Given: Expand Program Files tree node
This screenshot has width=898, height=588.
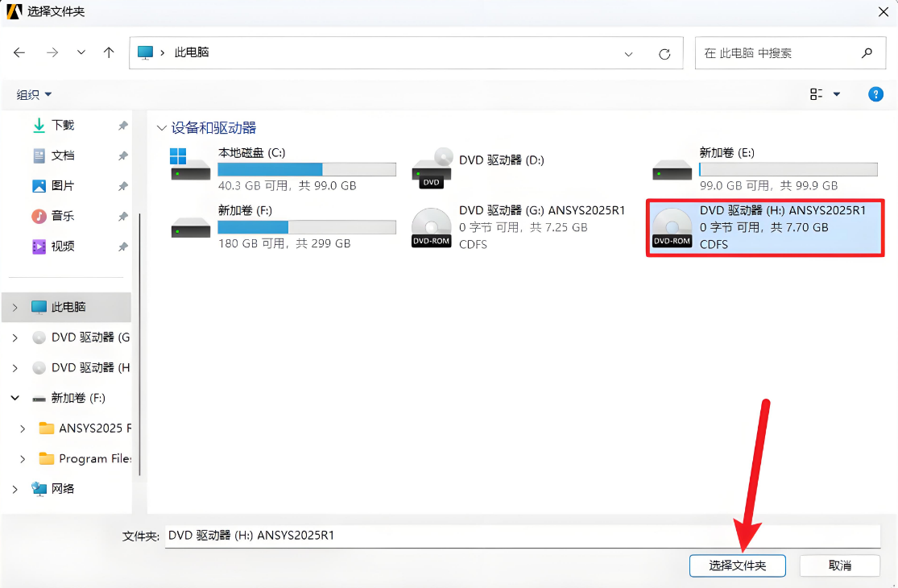Looking at the screenshot, I should (x=23, y=458).
